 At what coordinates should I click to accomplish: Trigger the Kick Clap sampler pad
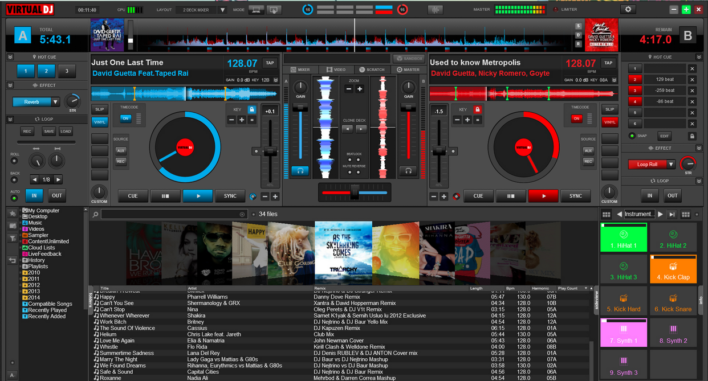coord(673,269)
